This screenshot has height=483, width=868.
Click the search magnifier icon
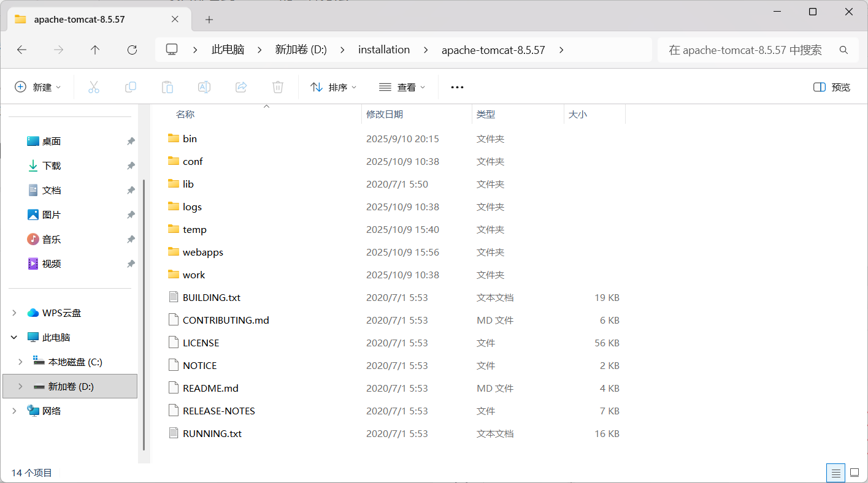(843, 50)
